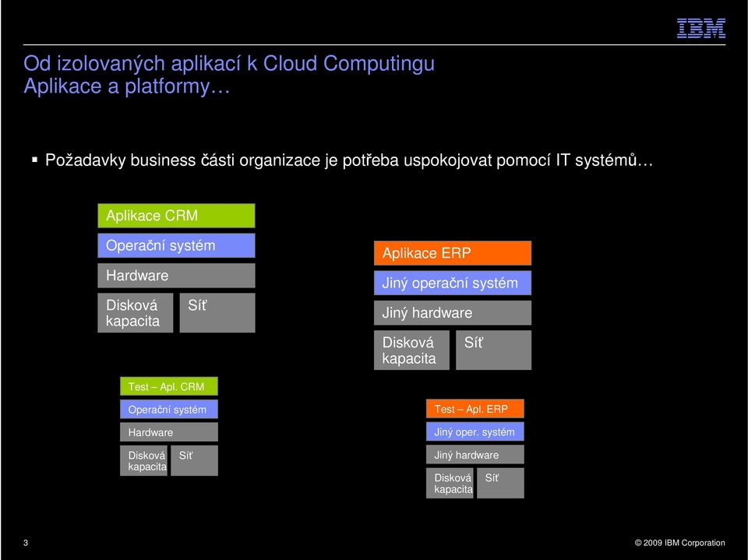Click "Operační systém" box below Aplikace CRM
Image resolution: width=748 pixels, height=560 pixels.
point(176,245)
